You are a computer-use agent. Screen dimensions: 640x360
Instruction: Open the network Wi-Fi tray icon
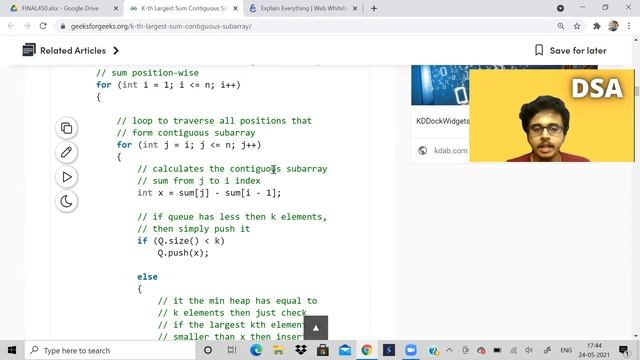513,350
